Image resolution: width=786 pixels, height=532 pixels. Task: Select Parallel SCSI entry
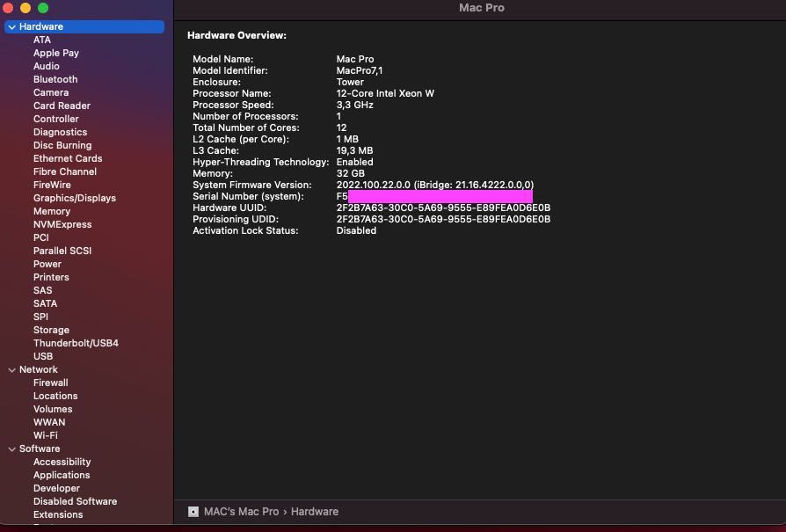click(62, 251)
